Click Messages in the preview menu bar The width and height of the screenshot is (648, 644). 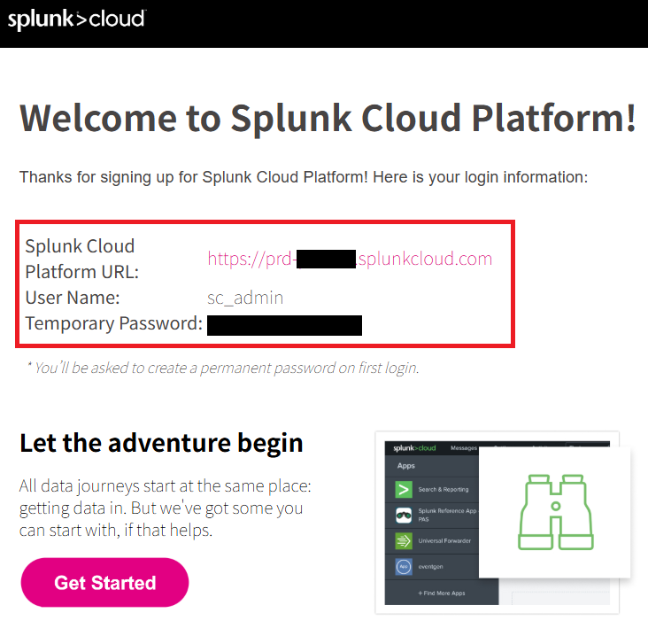(x=463, y=448)
